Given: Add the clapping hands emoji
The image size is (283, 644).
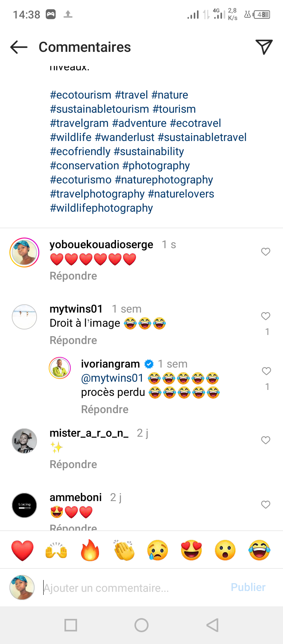Looking at the screenshot, I should (x=124, y=550).
